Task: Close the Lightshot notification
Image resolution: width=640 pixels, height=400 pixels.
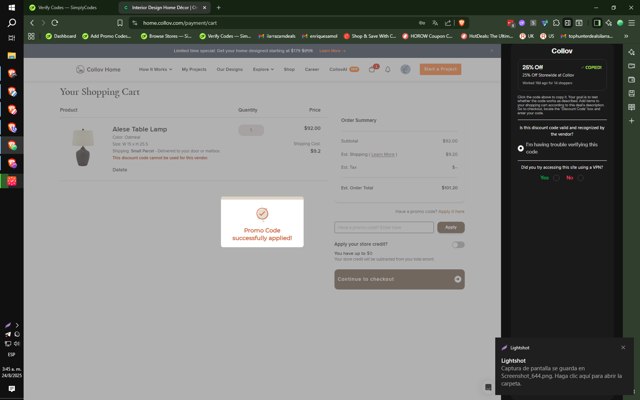Action: point(623,347)
